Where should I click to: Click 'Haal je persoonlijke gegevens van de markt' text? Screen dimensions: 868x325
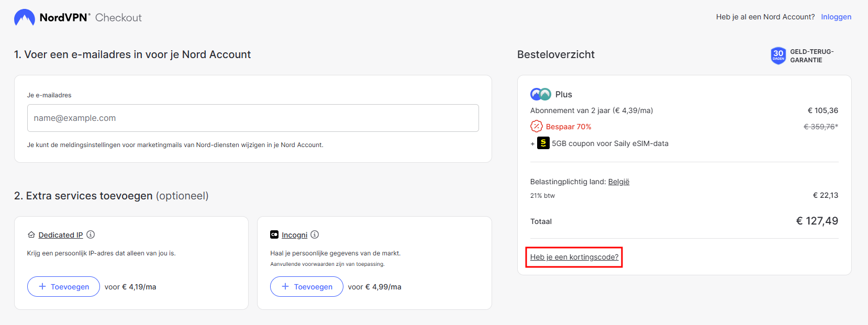coord(336,253)
